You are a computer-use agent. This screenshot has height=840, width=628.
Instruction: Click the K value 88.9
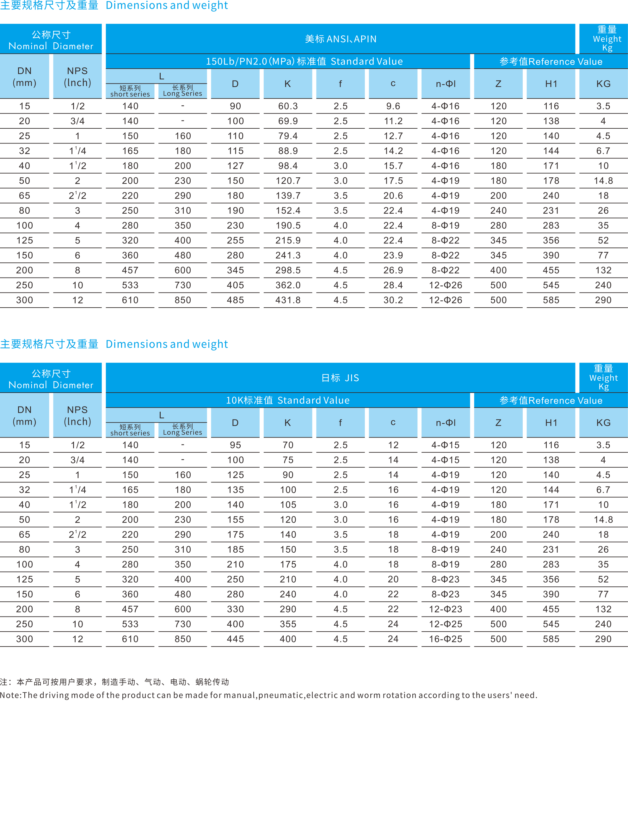pos(288,151)
